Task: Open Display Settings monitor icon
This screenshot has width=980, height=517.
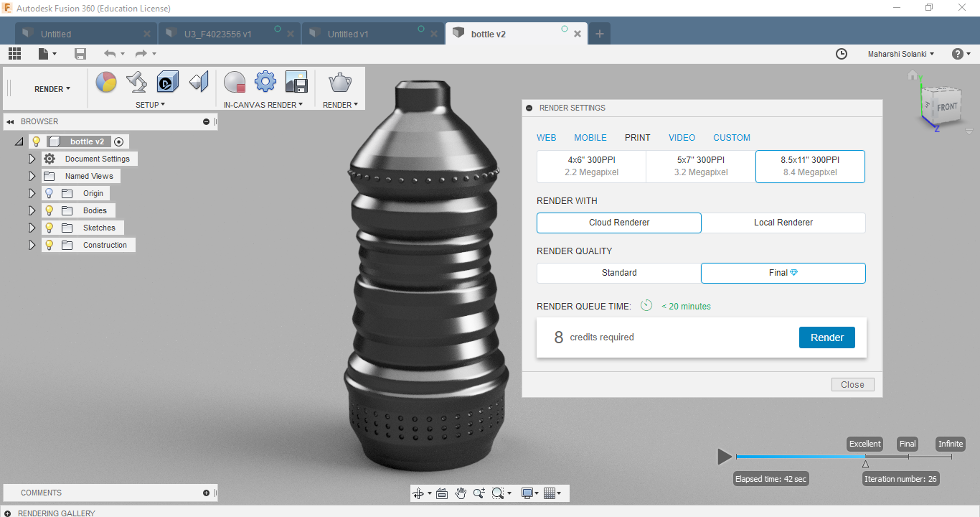Action: [528, 493]
